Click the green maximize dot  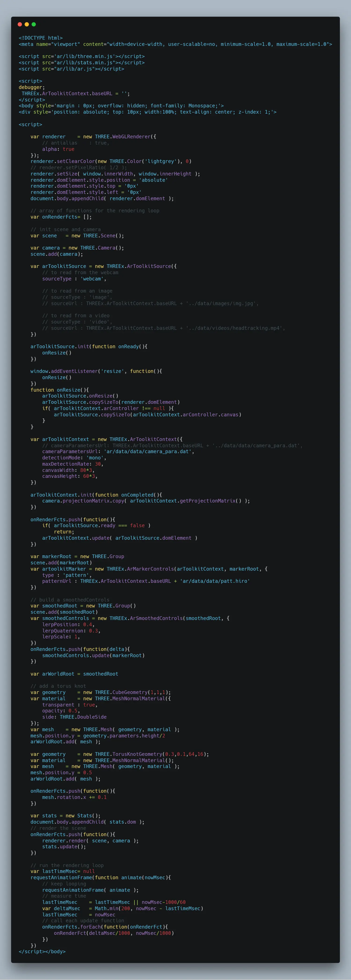[x=33, y=24]
